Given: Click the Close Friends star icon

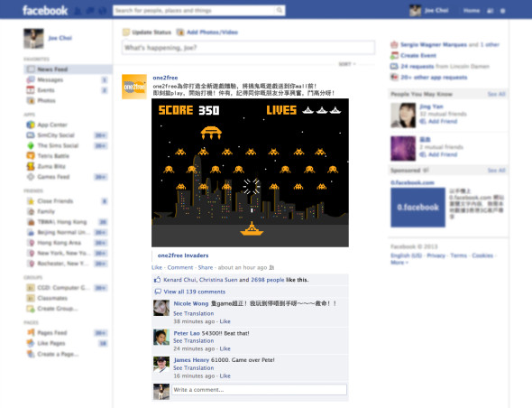Looking at the screenshot, I should (x=31, y=201).
